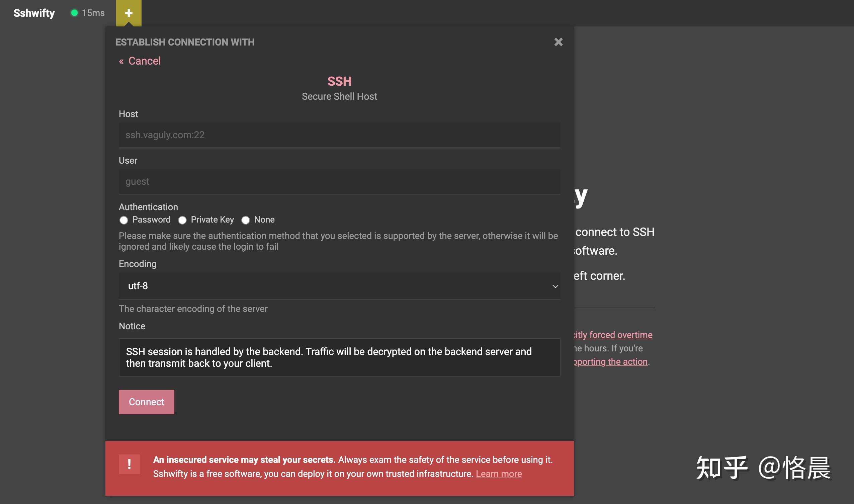
Task: Open the forced overtime link
Action: point(613,335)
